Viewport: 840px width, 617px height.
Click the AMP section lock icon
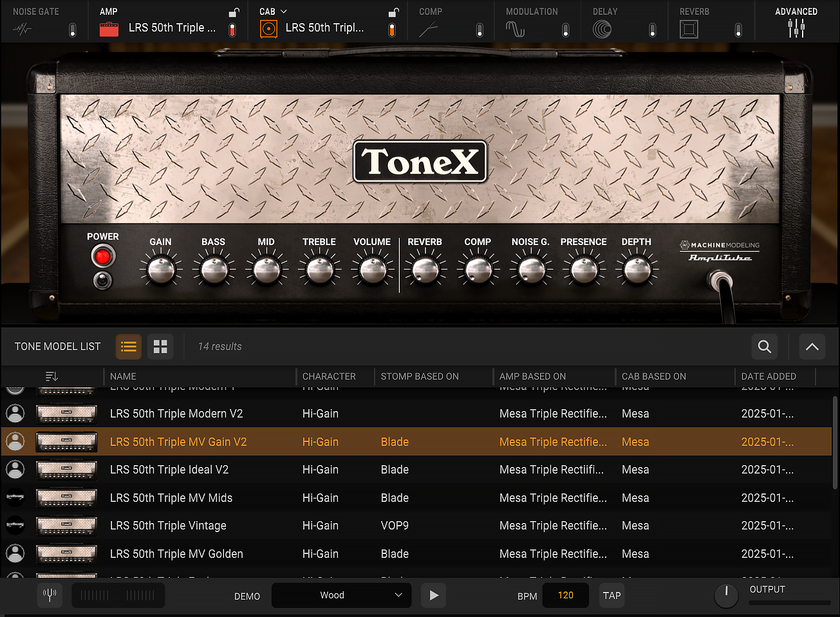point(234,12)
